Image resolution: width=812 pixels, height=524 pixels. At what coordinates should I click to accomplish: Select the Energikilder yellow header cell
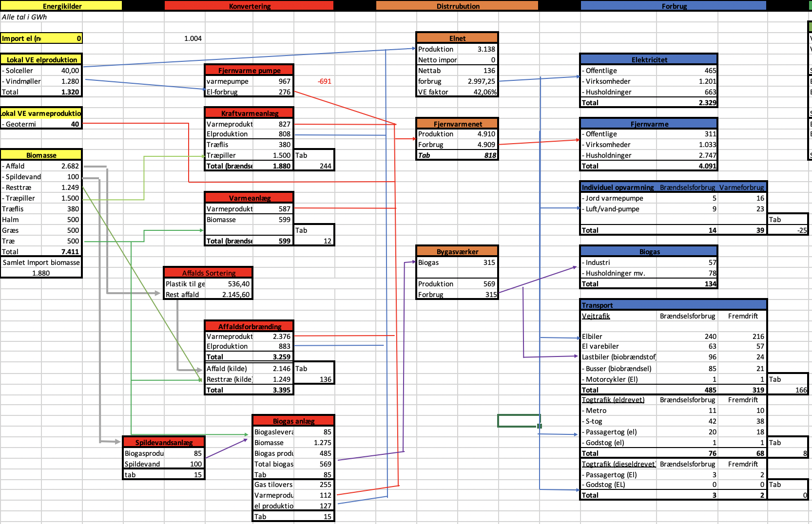coord(61,6)
